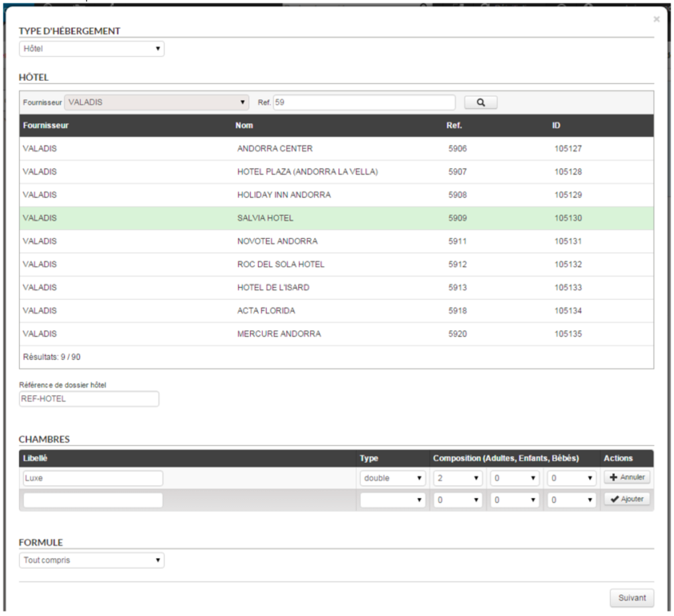Open the Fournisseur VALADIS dropdown

point(157,103)
